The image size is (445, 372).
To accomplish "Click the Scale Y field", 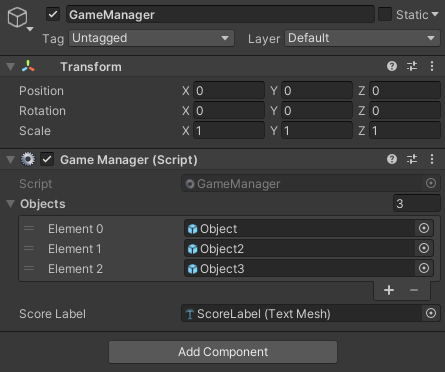I will click(x=317, y=130).
